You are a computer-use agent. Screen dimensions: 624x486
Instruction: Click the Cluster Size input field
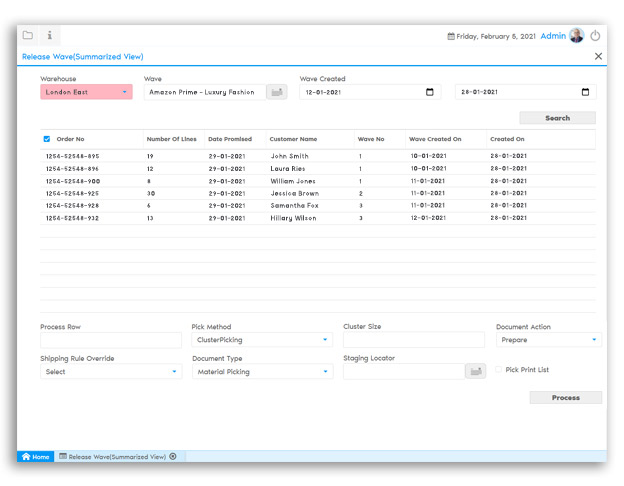coord(413,340)
